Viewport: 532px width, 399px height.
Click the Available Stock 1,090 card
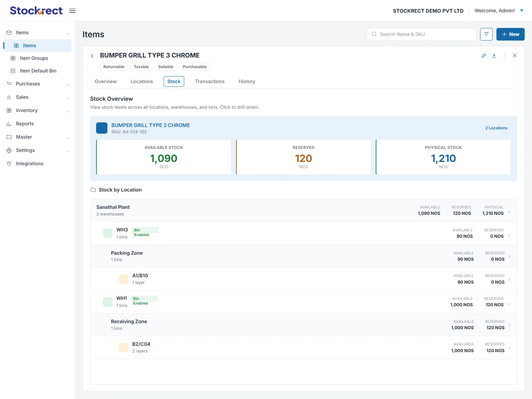click(x=164, y=157)
